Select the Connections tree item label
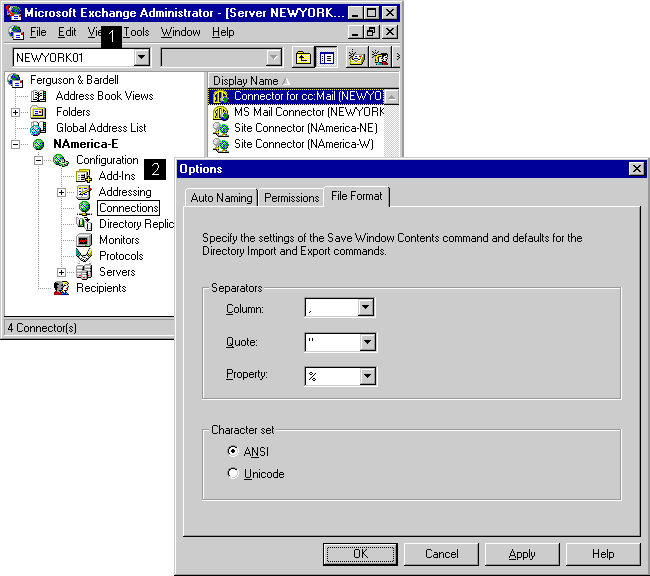This screenshot has width=650, height=576. pyautogui.click(x=129, y=208)
